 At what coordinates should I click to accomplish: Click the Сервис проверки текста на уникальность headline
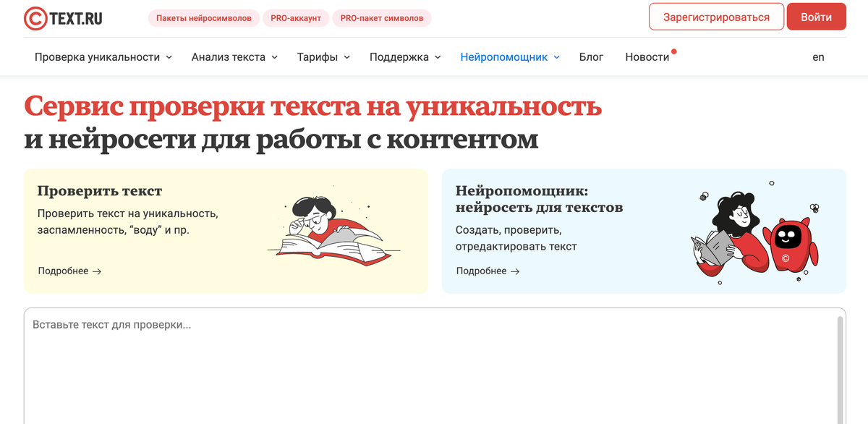(312, 106)
